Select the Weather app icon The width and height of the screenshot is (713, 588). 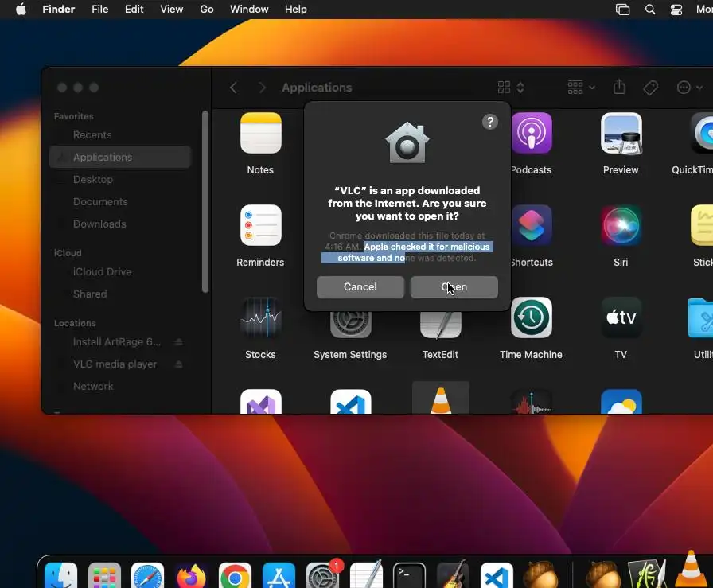621,402
